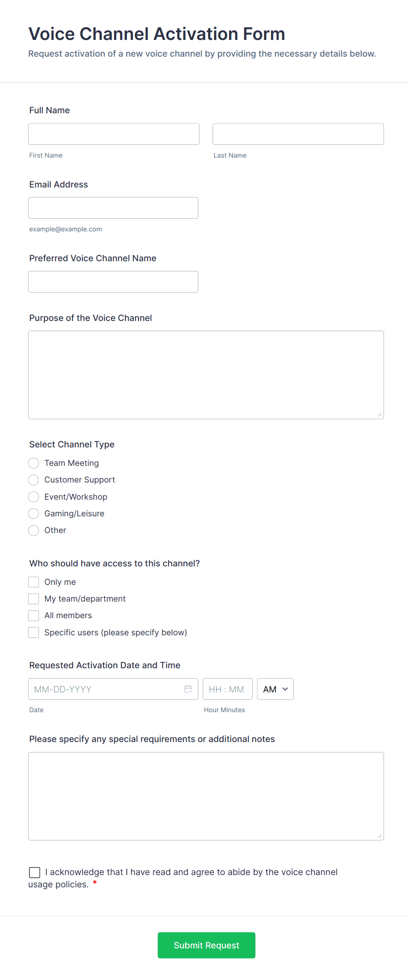This screenshot has width=408, height=980.
Task: Click the Purpose of Voice Channel textarea
Action: pos(206,375)
